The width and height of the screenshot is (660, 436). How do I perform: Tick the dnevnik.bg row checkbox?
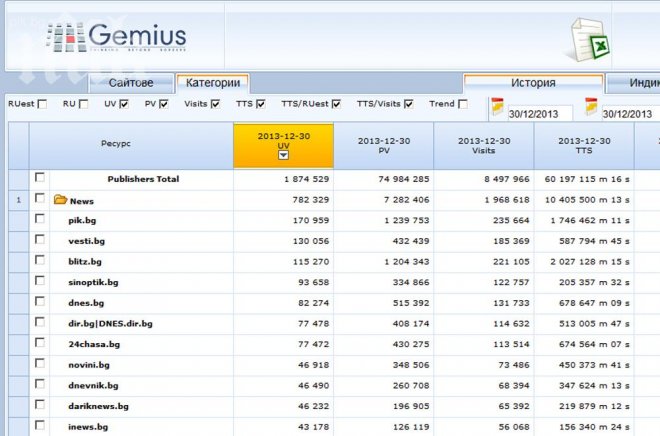(40, 383)
